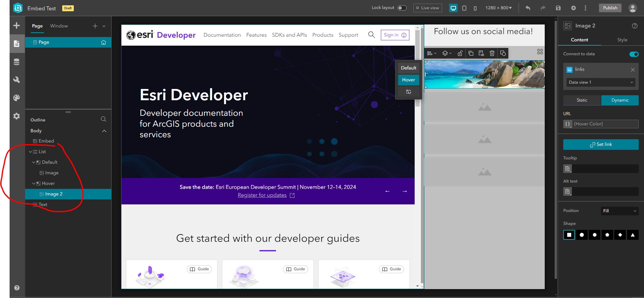
Task: Open the Position Fill dropdown
Action: point(619,211)
